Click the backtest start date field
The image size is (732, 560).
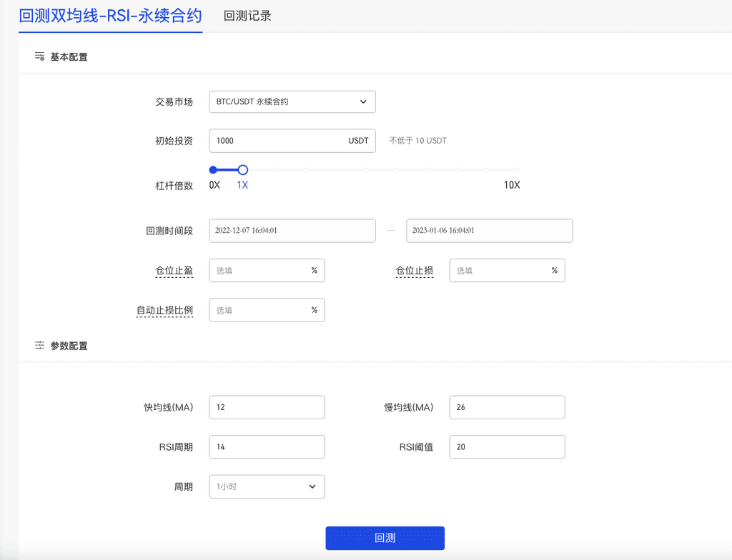[x=292, y=231]
